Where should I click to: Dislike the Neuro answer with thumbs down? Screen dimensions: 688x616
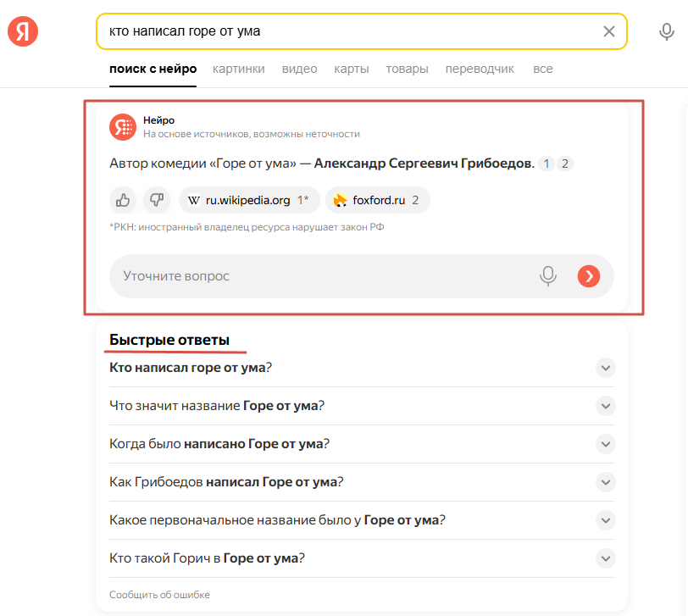pos(157,200)
